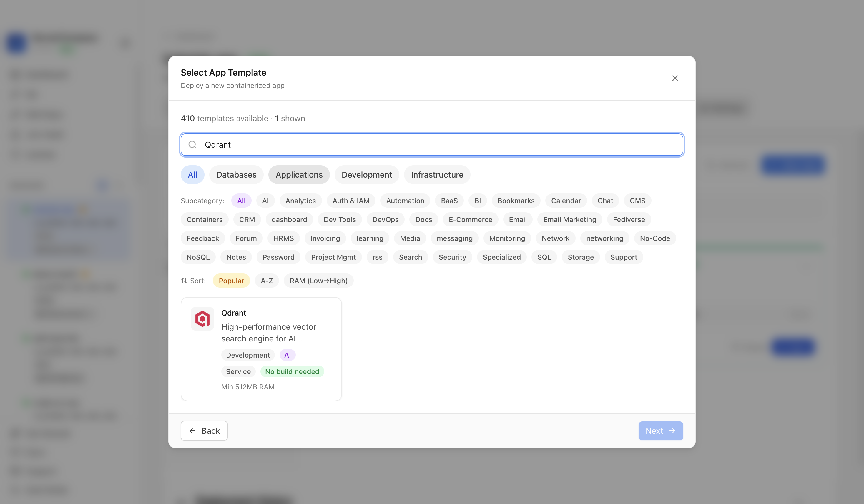This screenshot has height=504, width=864.
Task: Click the Back button
Action: [204, 431]
